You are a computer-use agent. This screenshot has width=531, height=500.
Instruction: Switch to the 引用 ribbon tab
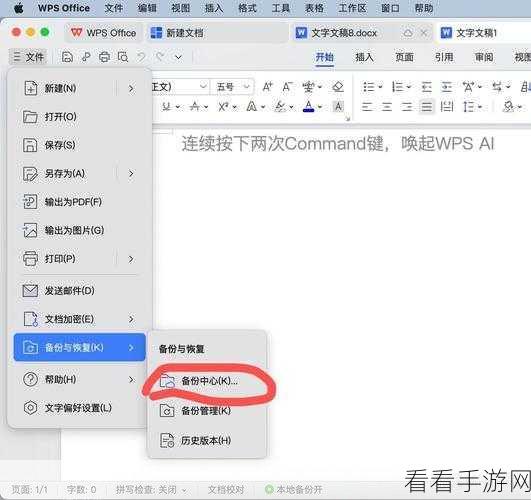coord(444,57)
